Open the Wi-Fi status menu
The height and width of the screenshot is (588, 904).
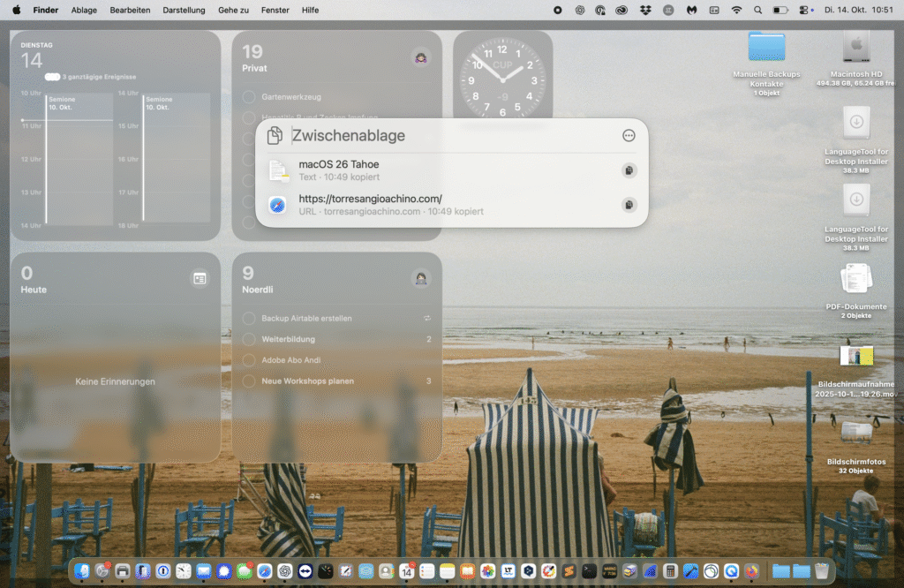click(736, 10)
